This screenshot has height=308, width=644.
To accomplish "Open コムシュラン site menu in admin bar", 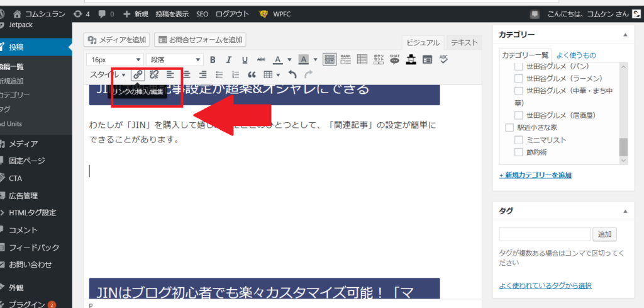I will [x=39, y=14].
